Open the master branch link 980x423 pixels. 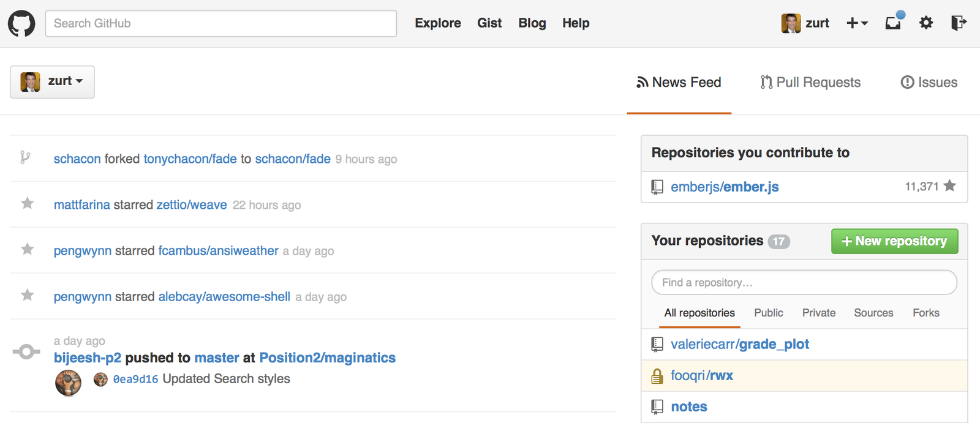tap(217, 358)
